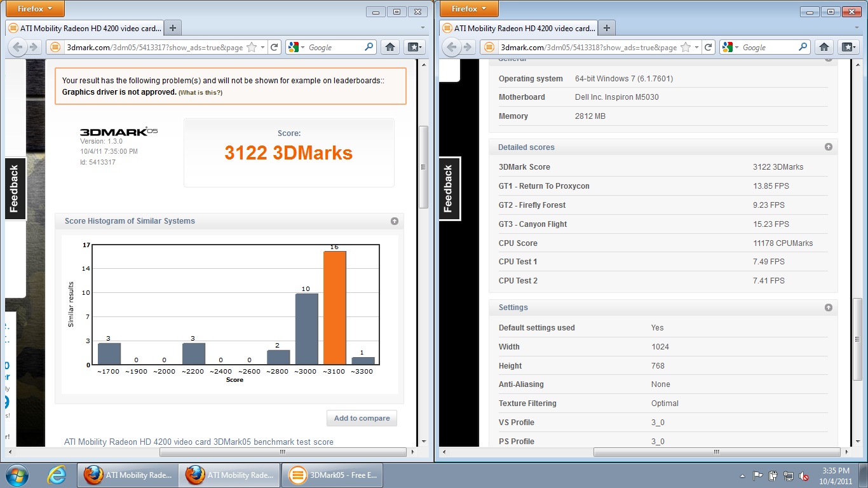The height and width of the screenshot is (488, 868).
Task: Bookmark page star in left window
Action: [252, 47]
